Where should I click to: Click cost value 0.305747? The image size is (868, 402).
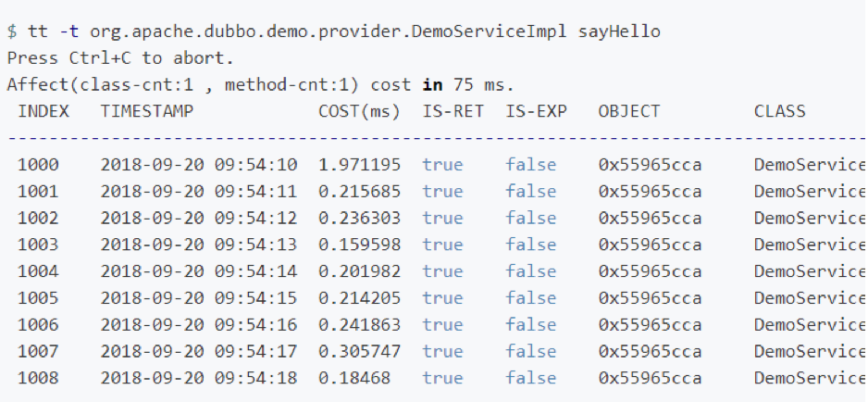[x=359, y=352]
